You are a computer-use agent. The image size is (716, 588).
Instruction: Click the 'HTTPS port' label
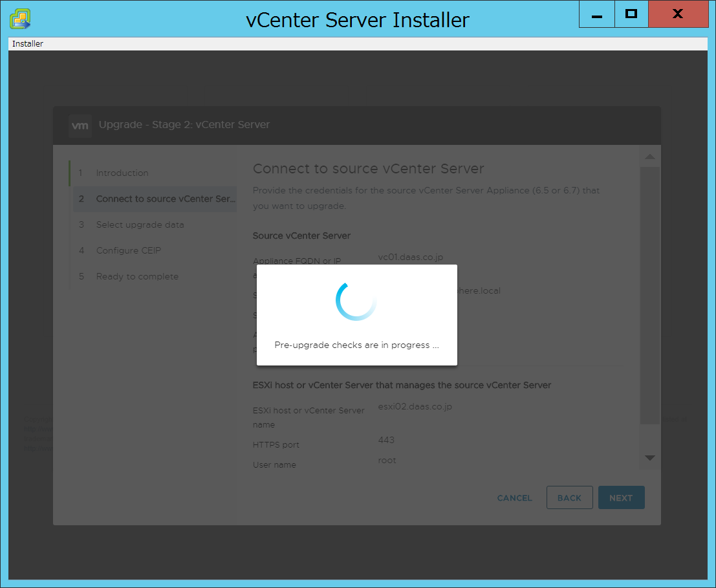[x=276, y=444]
